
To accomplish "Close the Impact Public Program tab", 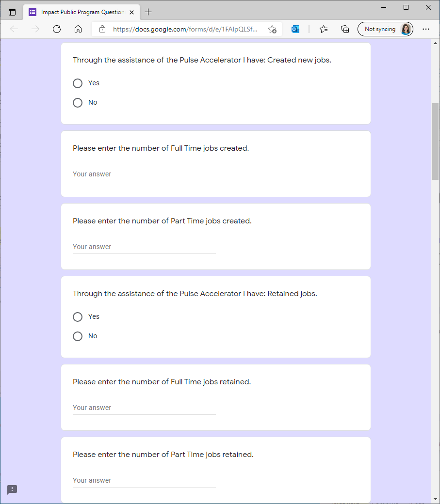I will tap(131, 12).
